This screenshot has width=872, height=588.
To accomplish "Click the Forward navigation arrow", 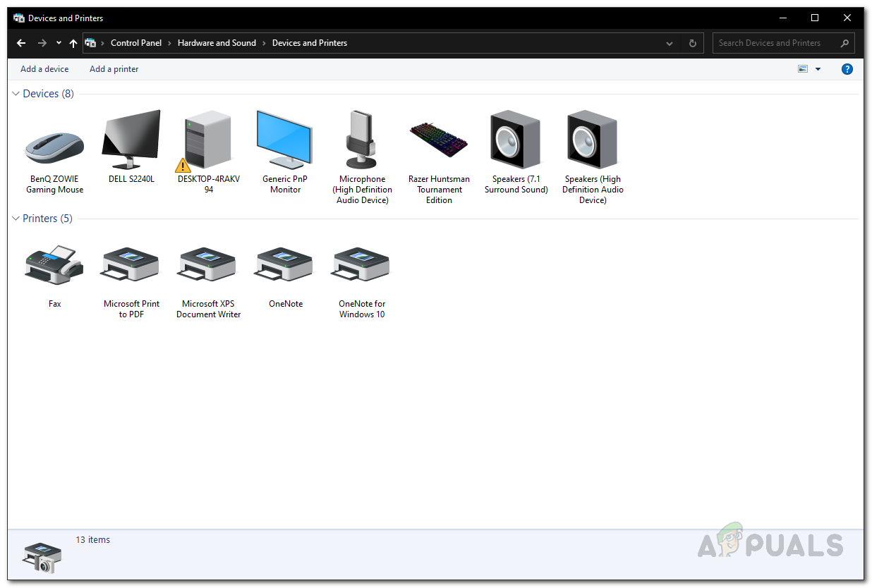I will [42, 43].
